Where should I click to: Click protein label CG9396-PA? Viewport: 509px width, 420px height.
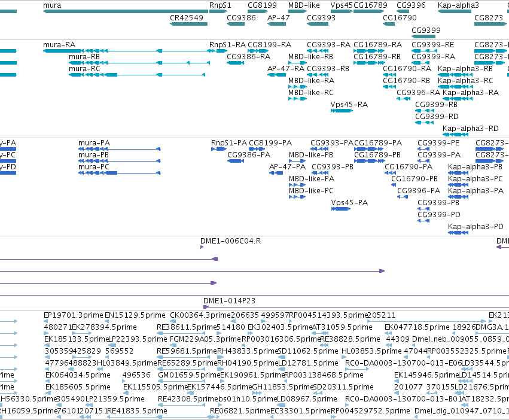419,191
